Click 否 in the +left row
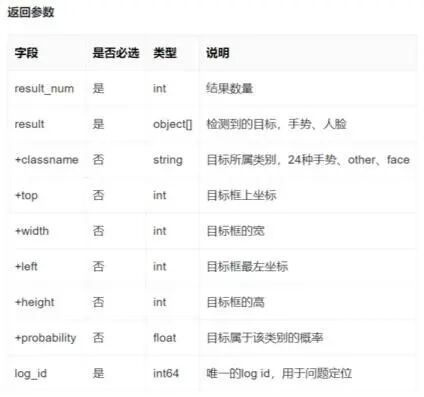Image resolution: width=424 pixels, height=397 pixels. (98, 267)
